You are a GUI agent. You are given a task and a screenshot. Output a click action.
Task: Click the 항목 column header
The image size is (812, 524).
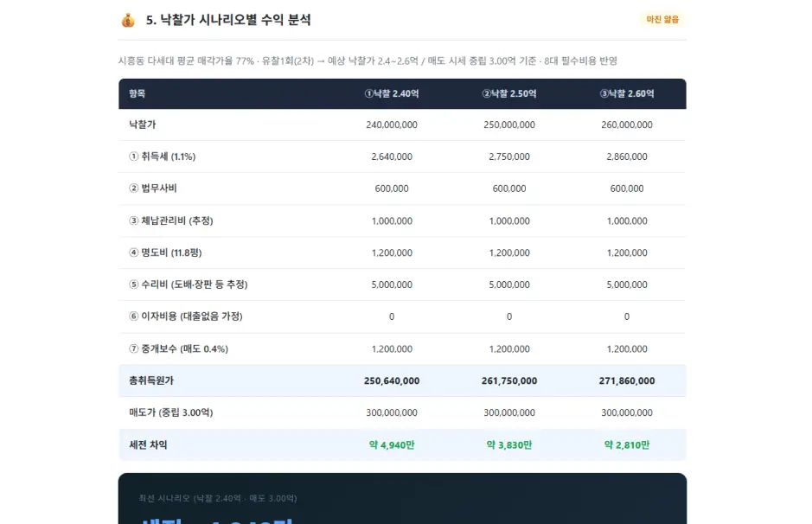pyautogui.click(x=137, y=93)
